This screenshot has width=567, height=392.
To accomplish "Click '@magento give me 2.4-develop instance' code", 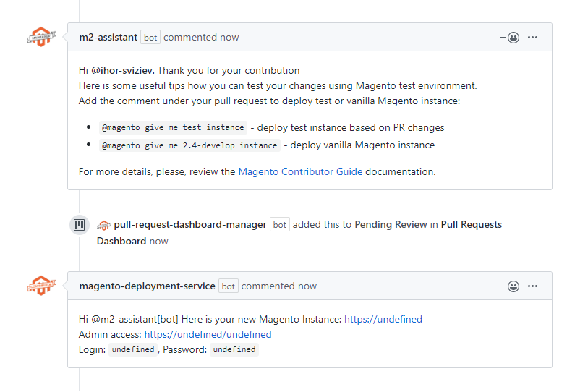I will coord(189,145).
